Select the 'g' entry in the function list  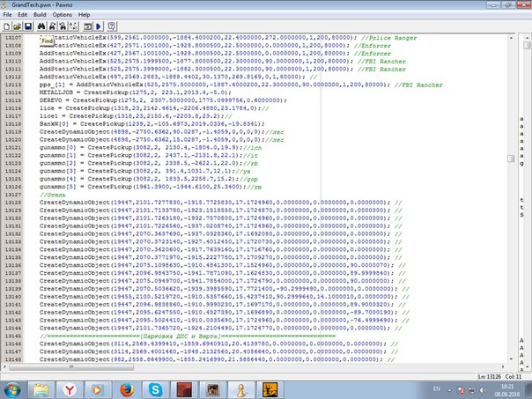(521, 164)
